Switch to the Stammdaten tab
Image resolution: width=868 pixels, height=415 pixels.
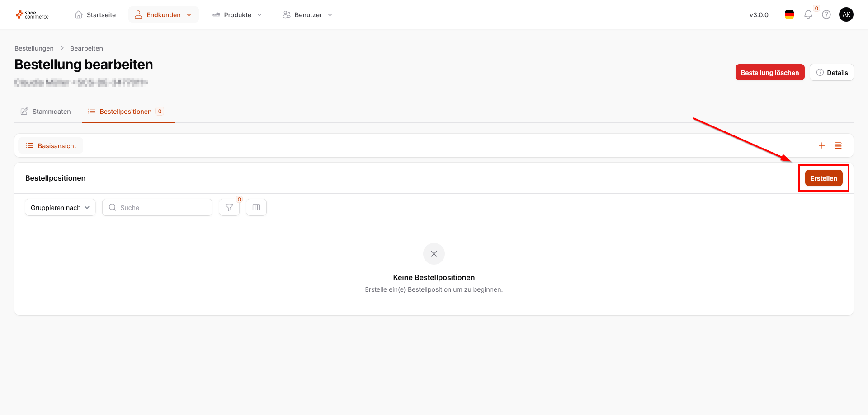46,112
